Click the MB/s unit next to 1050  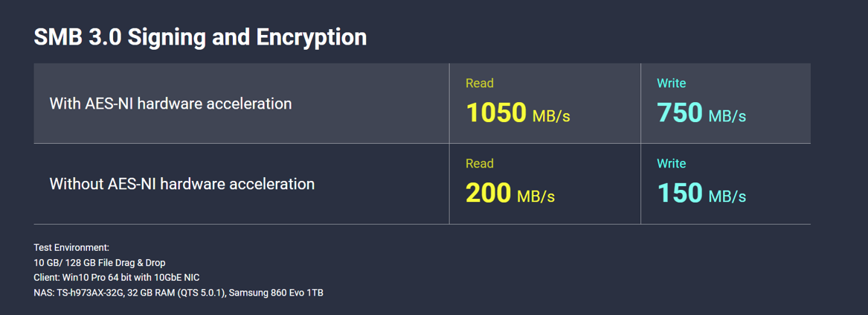(551, 116)
